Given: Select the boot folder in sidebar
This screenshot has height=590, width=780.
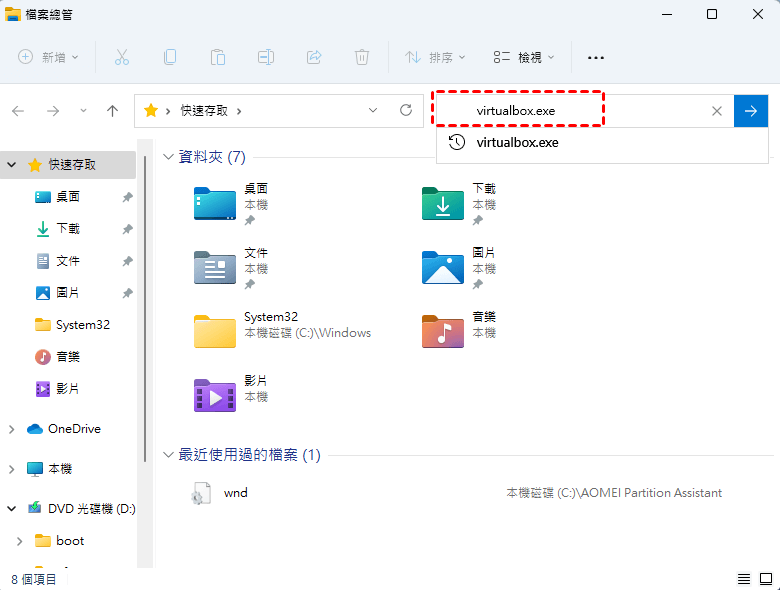Looking at the screenshot, I should click(x=60, y=541).
